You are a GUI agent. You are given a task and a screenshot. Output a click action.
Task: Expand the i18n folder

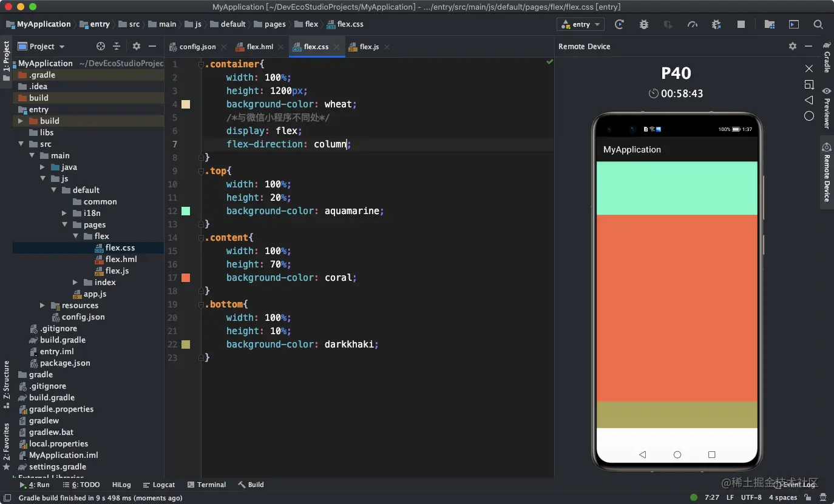coord(64,213)
